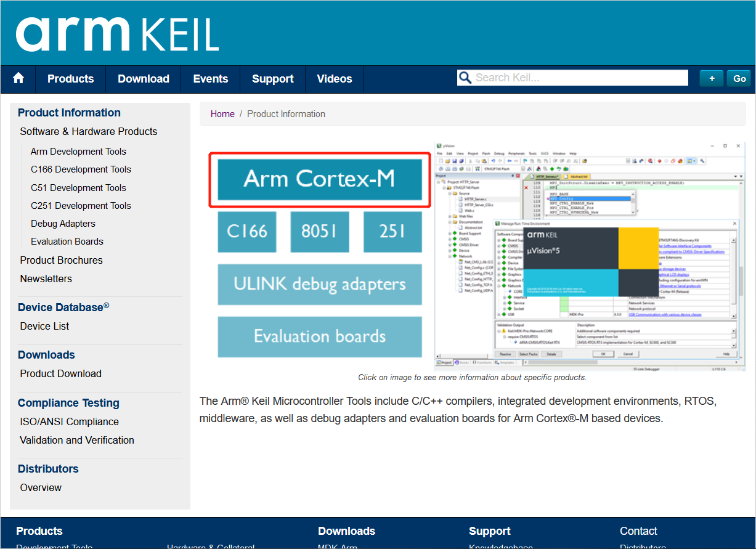Open Device Database sidebar heading
The width and height of the screenshot is (756, 549).
[63, 307]
